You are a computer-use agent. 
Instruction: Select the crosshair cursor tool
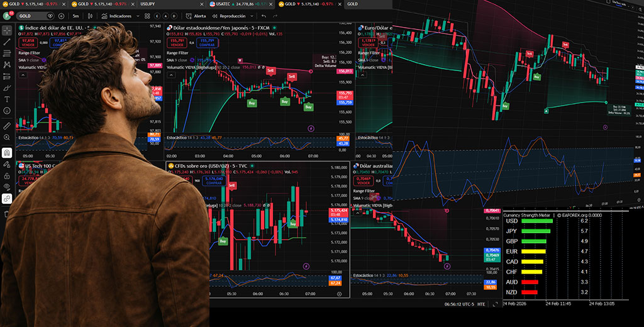pos(7,30)
